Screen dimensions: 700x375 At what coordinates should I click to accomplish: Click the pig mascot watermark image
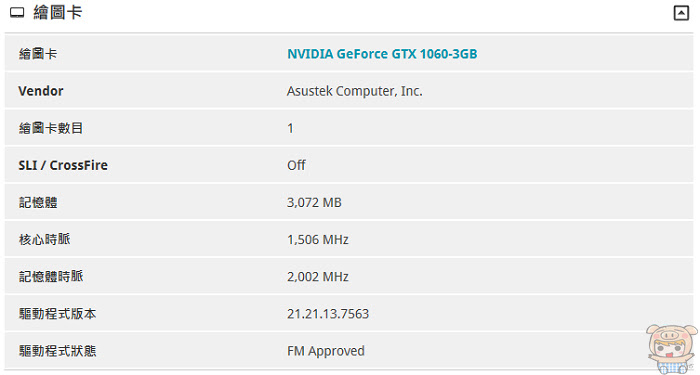tap(671, 349)
